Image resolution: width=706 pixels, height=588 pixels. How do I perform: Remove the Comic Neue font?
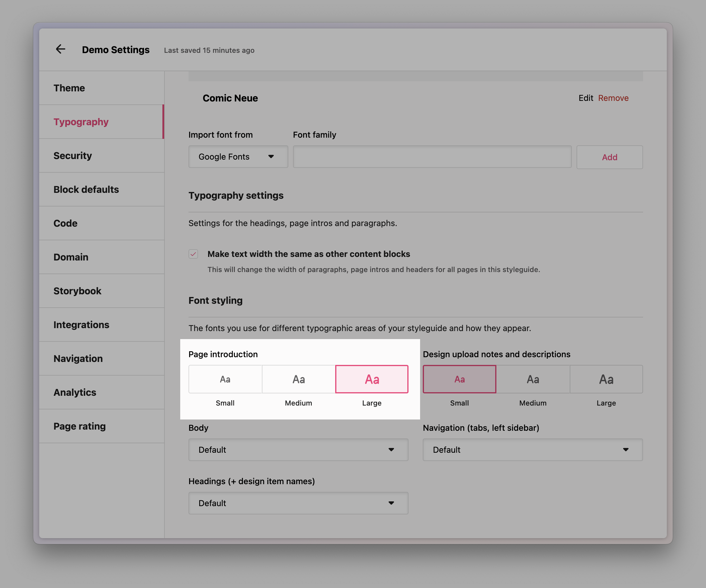pyautogui.click(x=613, y=98)
